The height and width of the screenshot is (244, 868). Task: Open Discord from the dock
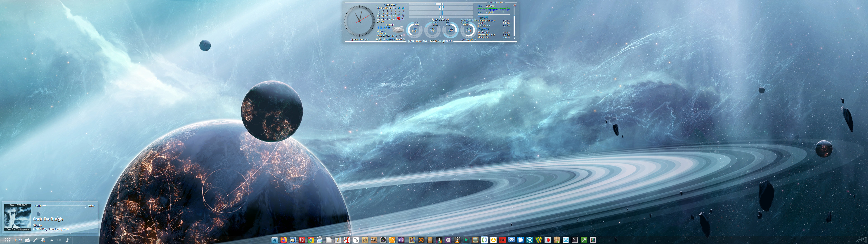[512, 240]
